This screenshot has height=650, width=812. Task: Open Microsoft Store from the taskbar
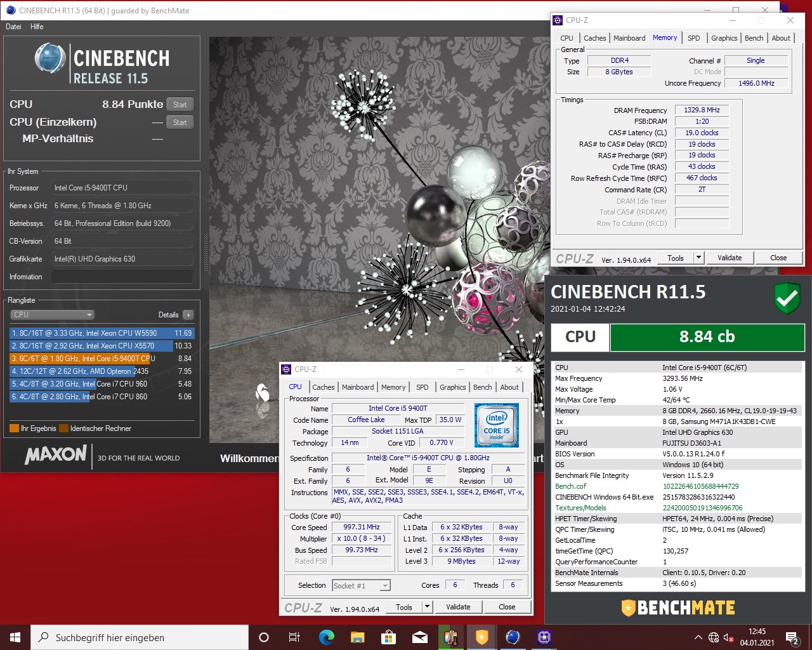tap(388, 637)
